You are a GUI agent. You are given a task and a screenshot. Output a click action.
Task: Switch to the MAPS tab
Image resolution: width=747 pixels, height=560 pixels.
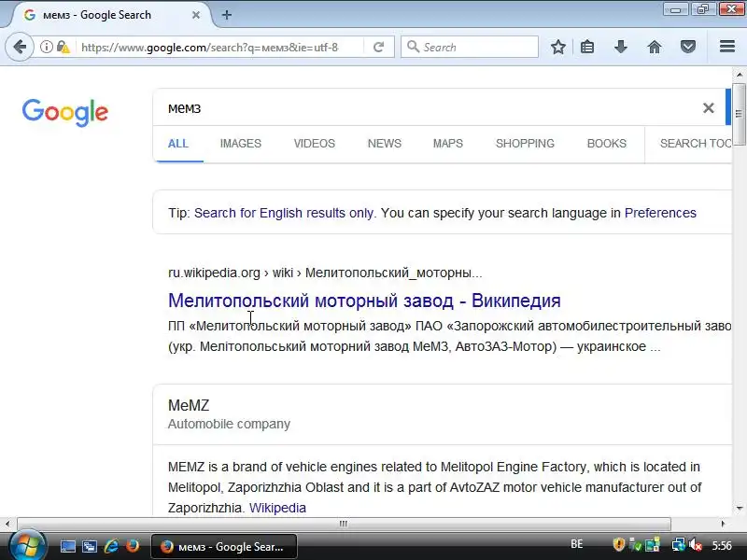click(448, 144)
